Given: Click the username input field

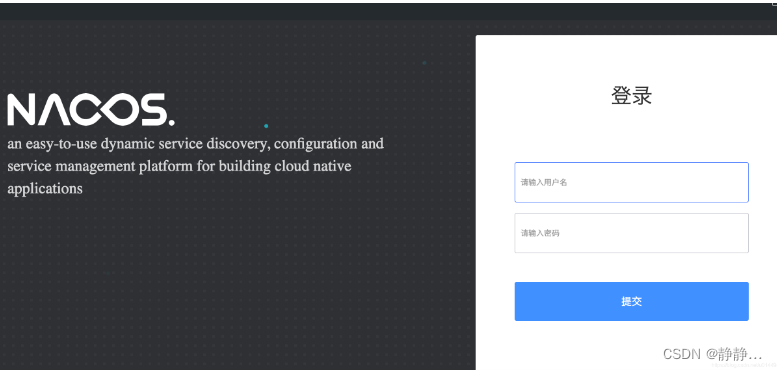Looking at the screenshot, I should tap(631, 182).
